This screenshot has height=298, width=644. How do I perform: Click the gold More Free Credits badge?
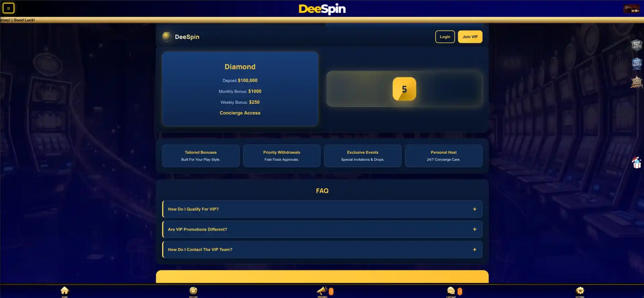click(x=637, y=82)
